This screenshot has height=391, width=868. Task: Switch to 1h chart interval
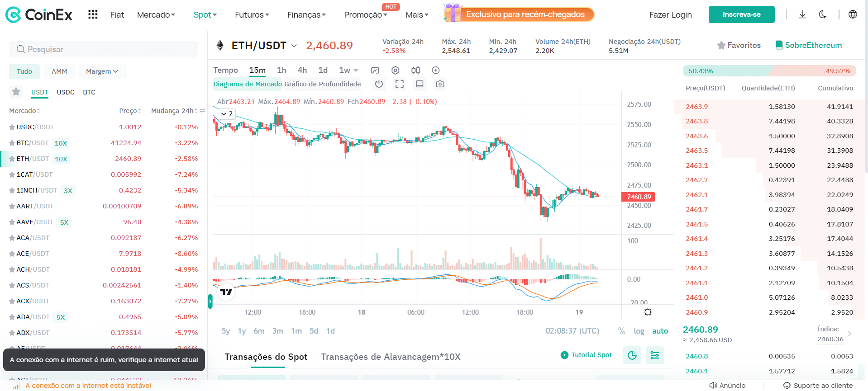281,70
